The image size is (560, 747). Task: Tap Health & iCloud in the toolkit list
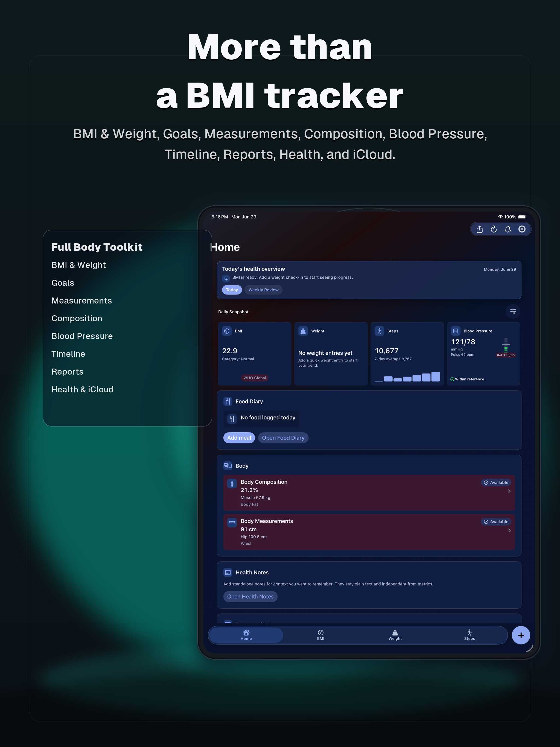[82, 389]
